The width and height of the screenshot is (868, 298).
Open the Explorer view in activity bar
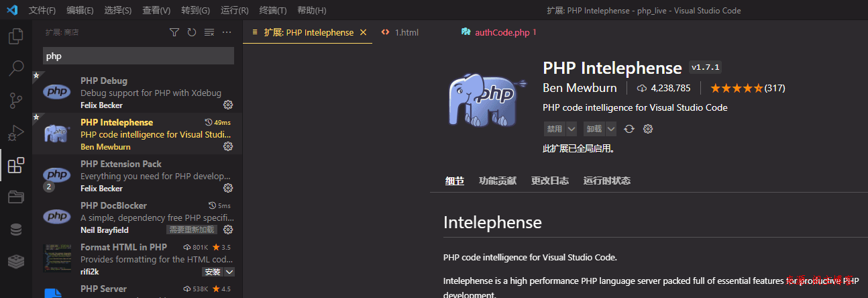click(x=15, y=36)
